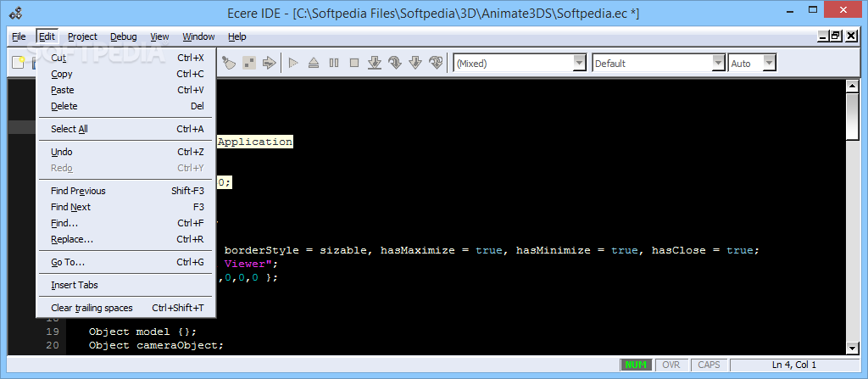Click hasMinimize = true in the code
The width and height of the screenshot is (868, 379).
[576, 250]
